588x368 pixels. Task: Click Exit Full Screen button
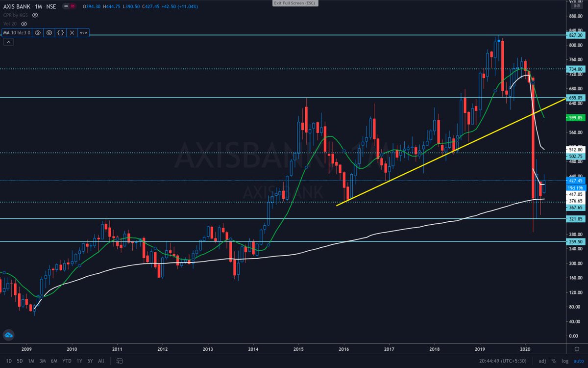click(295, 3)
